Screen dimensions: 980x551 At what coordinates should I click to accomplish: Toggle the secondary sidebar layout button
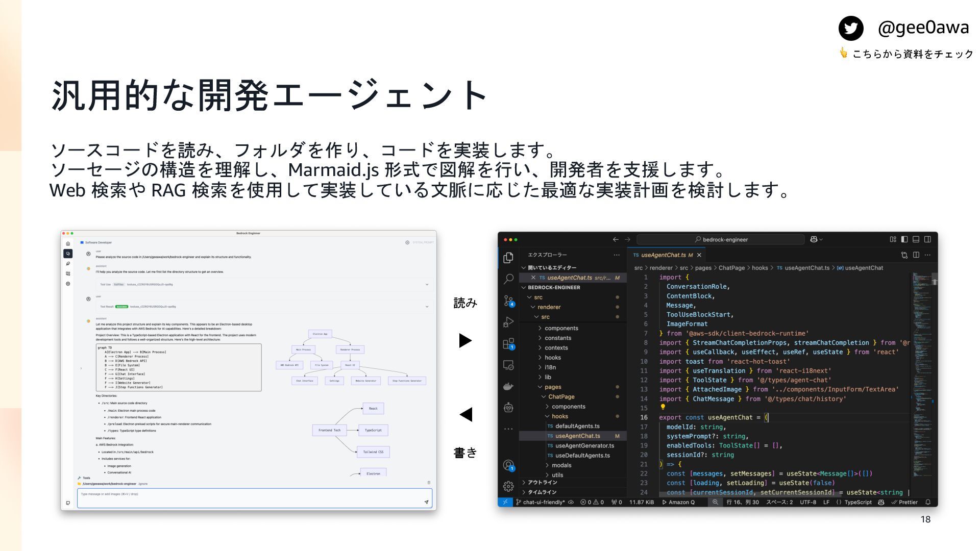point(928,239)
